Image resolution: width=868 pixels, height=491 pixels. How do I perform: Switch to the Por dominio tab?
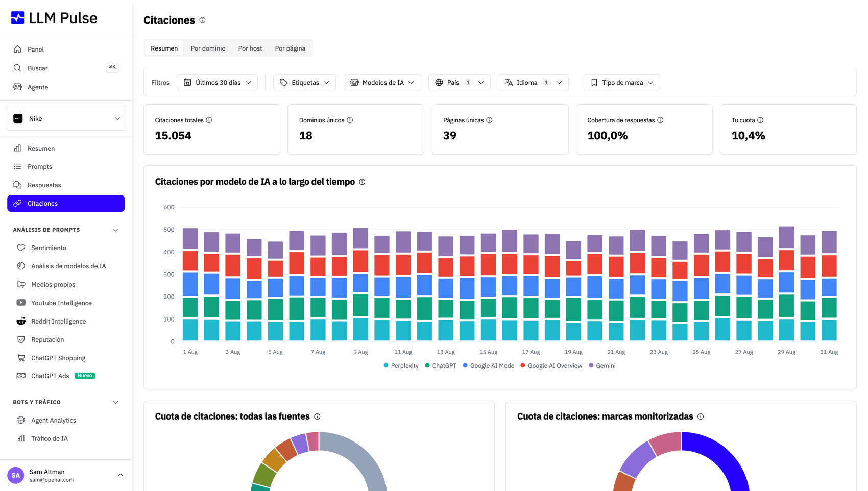tap(208, 48)
